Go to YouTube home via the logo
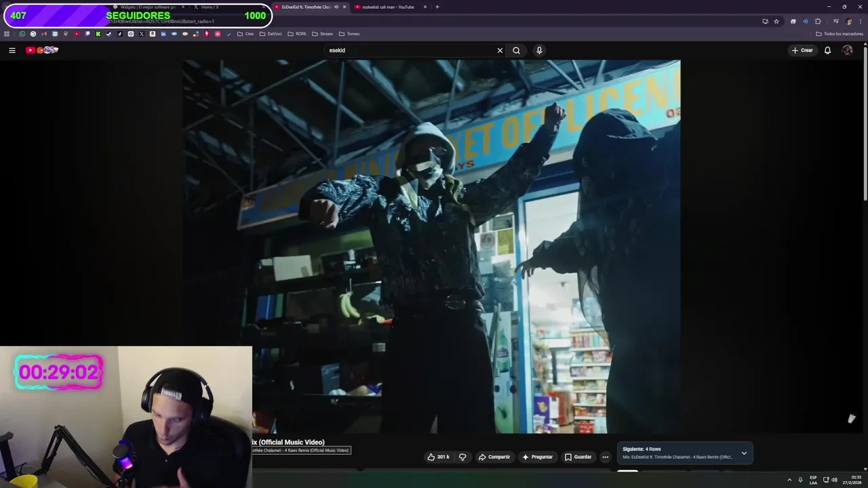 coord(42,50)
